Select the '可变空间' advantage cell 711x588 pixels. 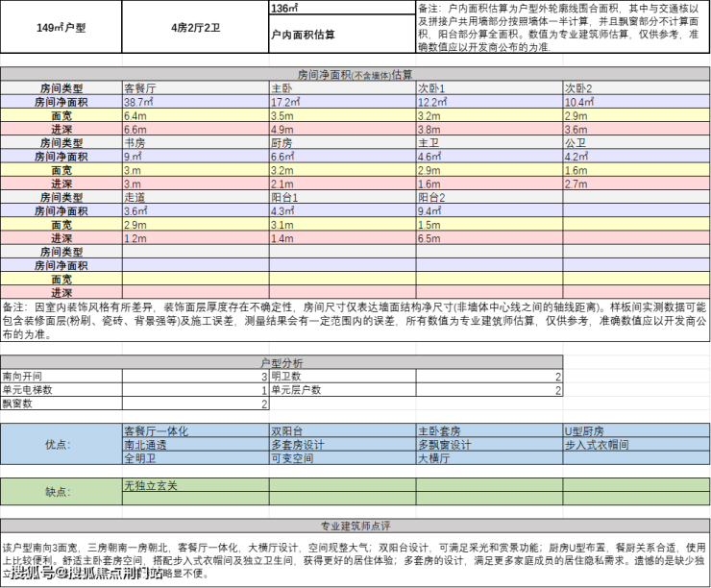[x=343, y=457]
